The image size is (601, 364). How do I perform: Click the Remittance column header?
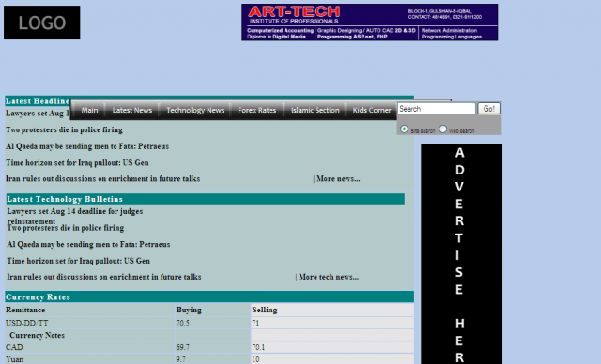click(x=25, y=310)
